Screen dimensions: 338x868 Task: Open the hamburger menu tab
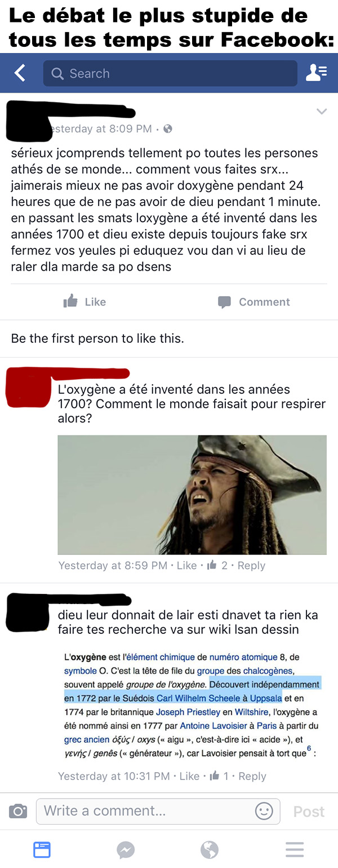tap(295, 849)
